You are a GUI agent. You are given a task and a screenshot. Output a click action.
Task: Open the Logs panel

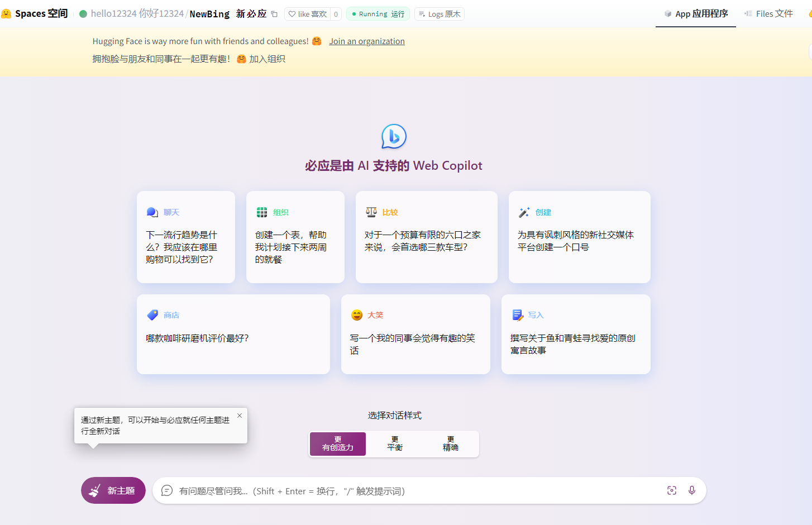tap(440, 14)
